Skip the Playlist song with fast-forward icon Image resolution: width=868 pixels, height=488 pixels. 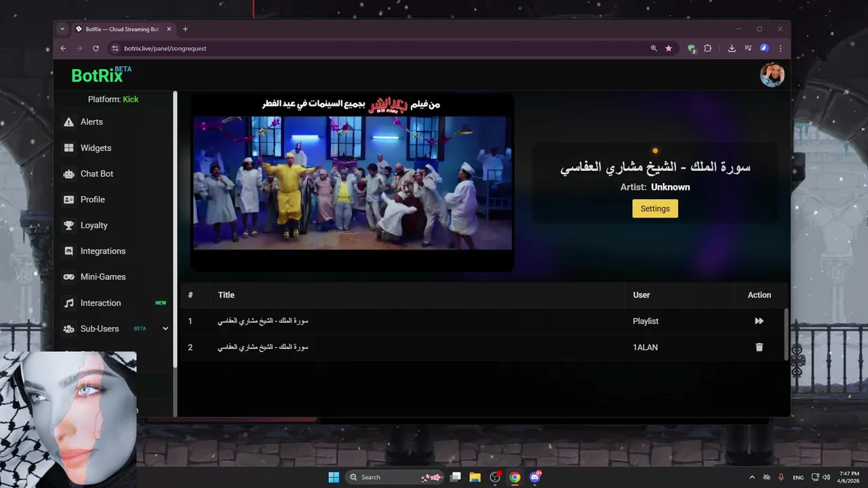pyautogui.click(x=759, y=321)
